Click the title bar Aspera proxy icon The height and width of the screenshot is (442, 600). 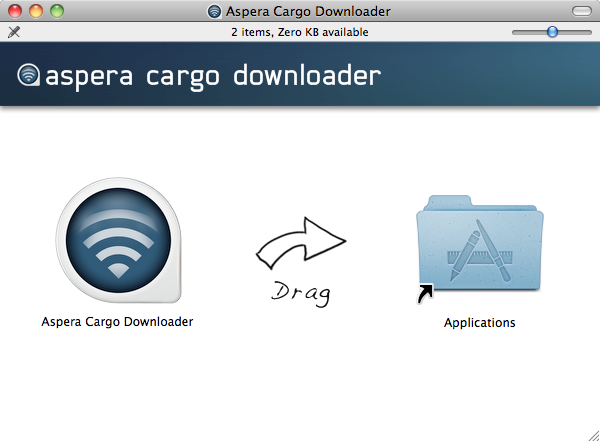(x=214, y=11)
